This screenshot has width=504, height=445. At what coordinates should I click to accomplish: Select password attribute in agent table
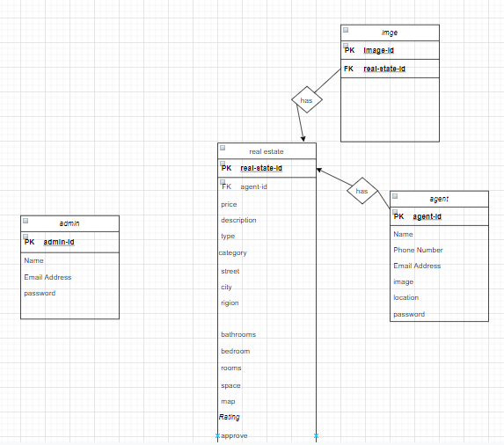point(409,314)
